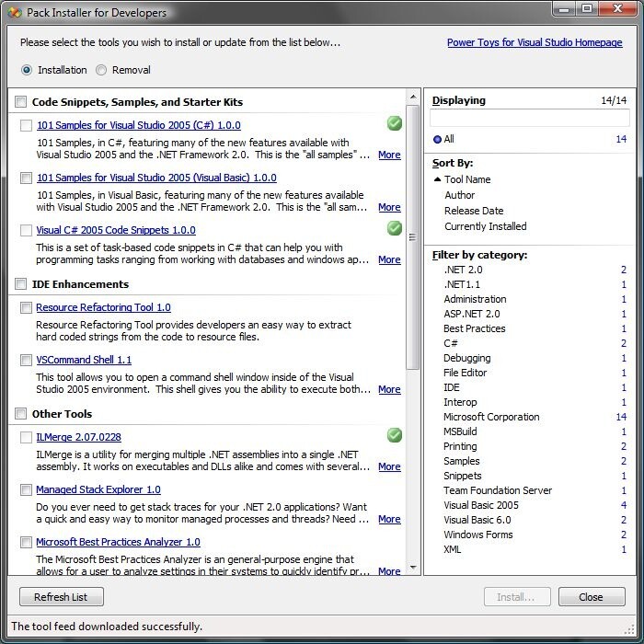Open VSCommand Shell 1.1 link
Image resolution: width=644 pixels, height=644 pixels.
tap(84, 360)
